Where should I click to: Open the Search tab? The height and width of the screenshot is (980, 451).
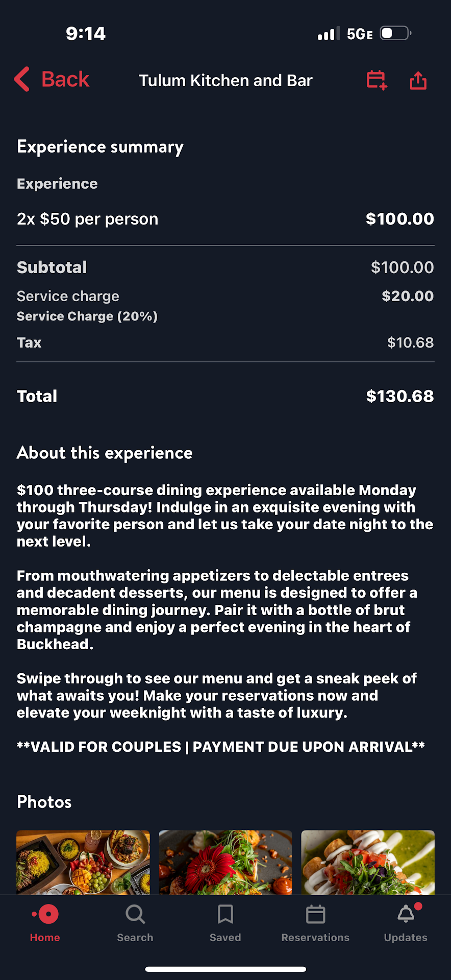(135, 922)
